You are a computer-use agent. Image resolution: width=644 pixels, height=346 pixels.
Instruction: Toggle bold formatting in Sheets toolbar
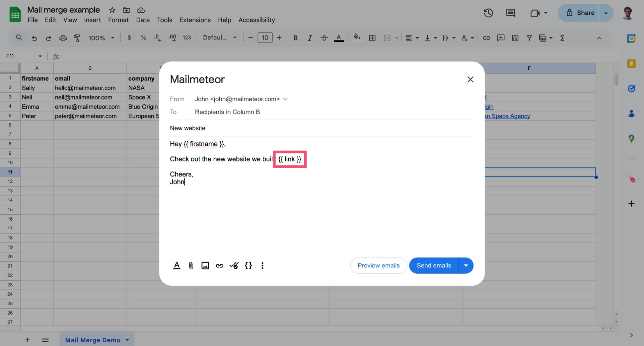[x=295, y=38]
